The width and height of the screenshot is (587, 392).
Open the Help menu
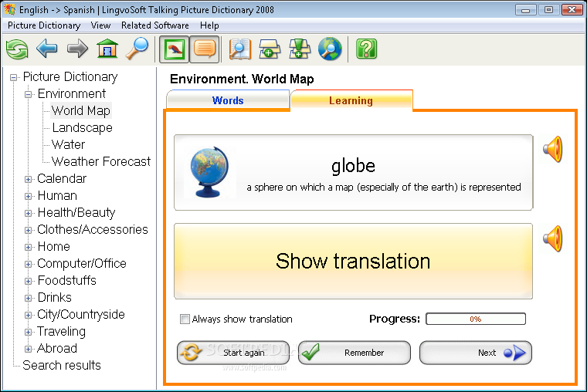[209, 25]
